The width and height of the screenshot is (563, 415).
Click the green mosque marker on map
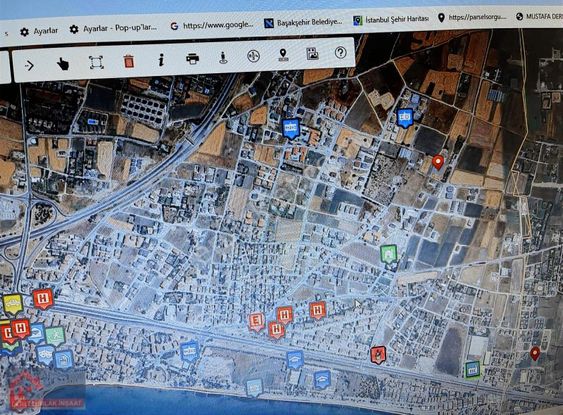(388, 254)
